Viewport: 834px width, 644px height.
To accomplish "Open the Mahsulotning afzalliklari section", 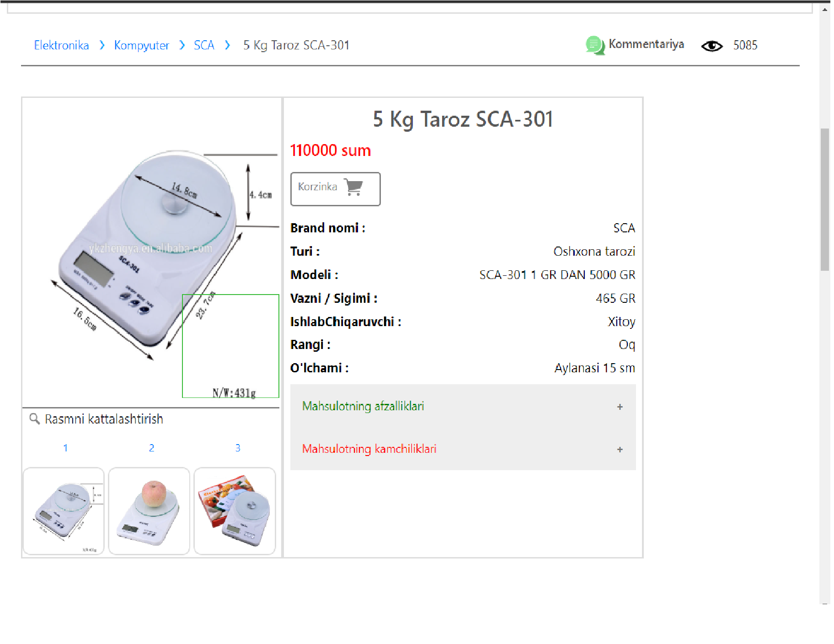I will coord(363,406).
